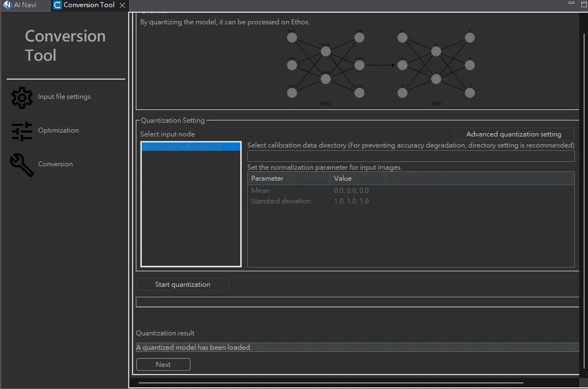
Task: Click the sliders icon beside Optimization
Action: point(22,131)
